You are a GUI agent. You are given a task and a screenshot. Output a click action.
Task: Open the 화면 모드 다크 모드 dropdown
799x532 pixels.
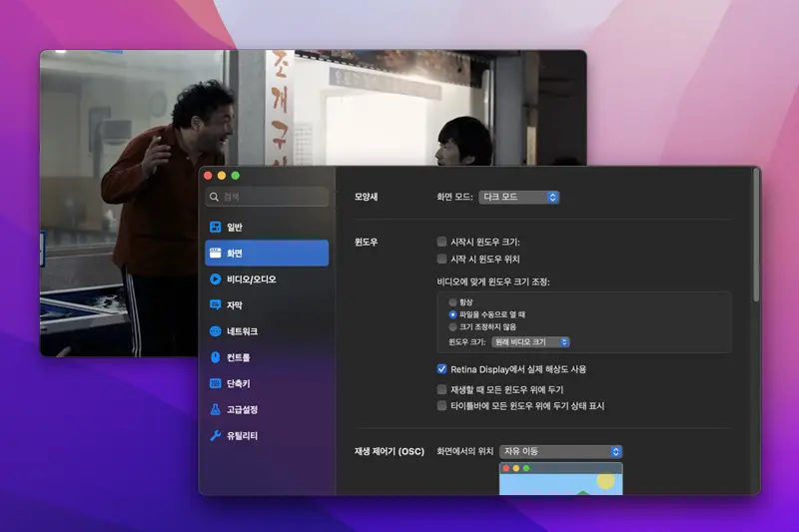pyautogui.click(x=518, y=198)
